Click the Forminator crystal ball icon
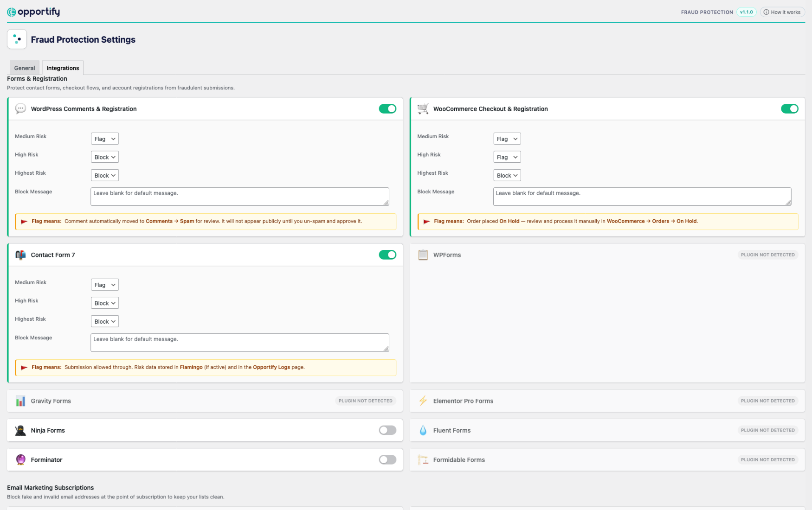The height and width of the screenshot is (510, 812). click(20, 459)
